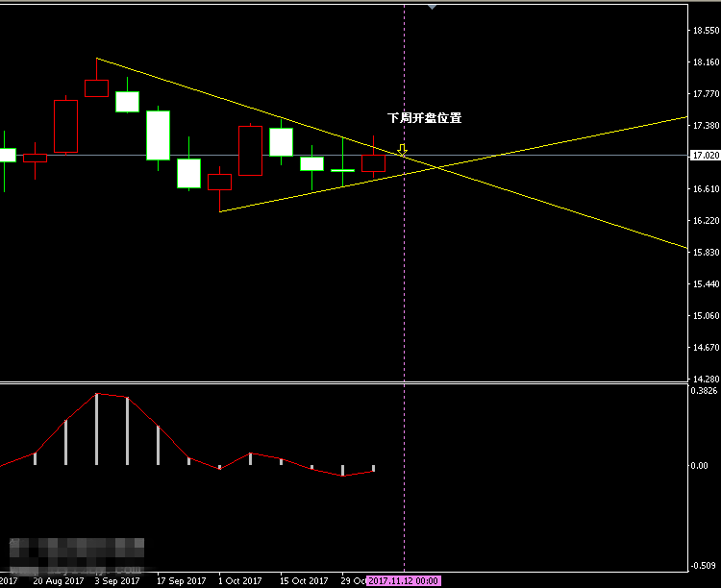
Task: Click the yellow arrow marker near the trendlines
Action: [x=402, y=149]
